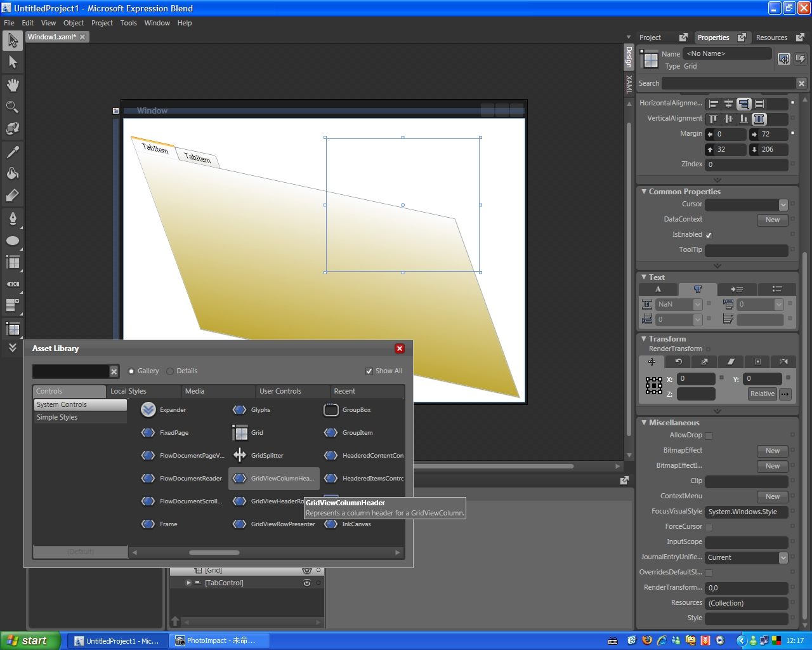Open the Rotate transform tab
Screen dimensions: 812x650
678,361
